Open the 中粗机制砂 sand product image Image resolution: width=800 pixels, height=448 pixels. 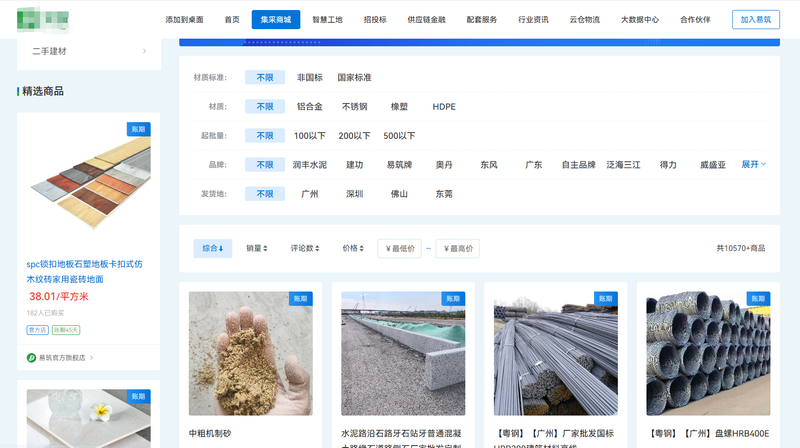point(251,354)
